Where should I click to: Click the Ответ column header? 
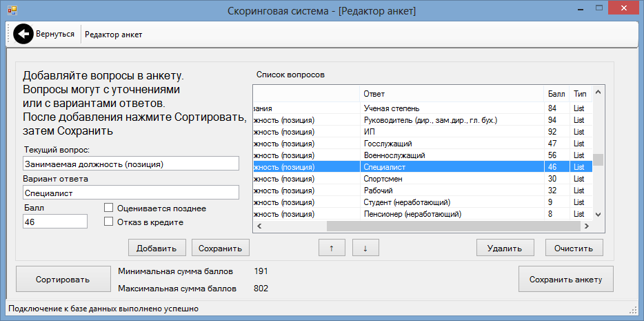tap(452, 94)
